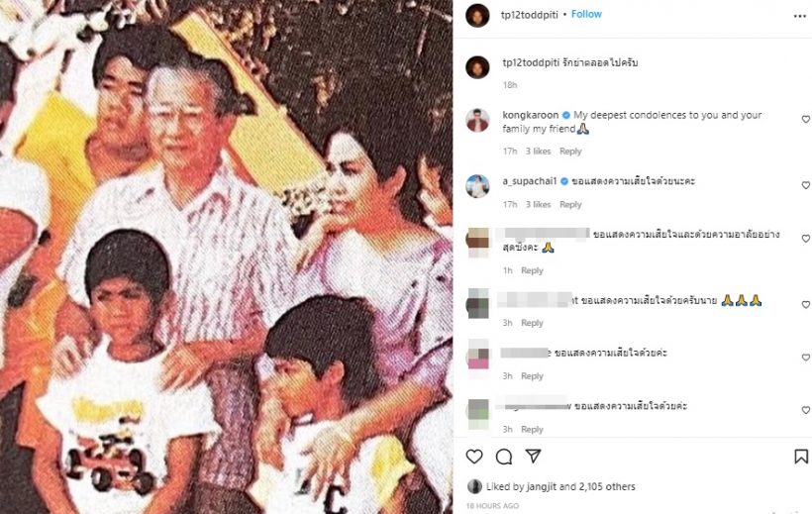Viewport: 812px width, 514px height.
Task: Open kongkaroon's profile avatar
Action: (x=477, y=121)
